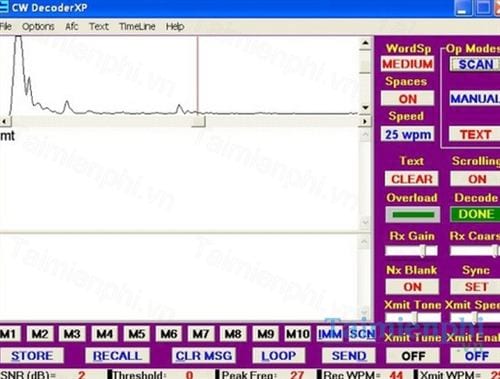
Task: Click the 25 wpm Speed value
Action: point(407,134)
